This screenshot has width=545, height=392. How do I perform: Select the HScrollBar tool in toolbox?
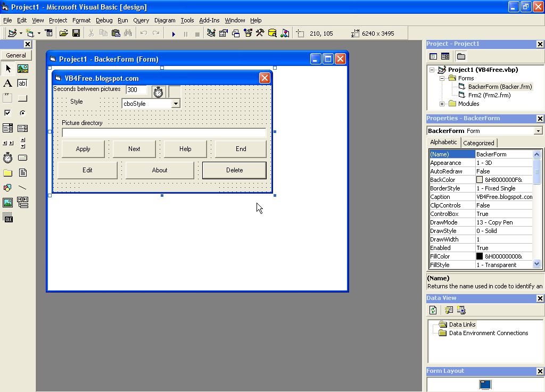click(7, 143)
